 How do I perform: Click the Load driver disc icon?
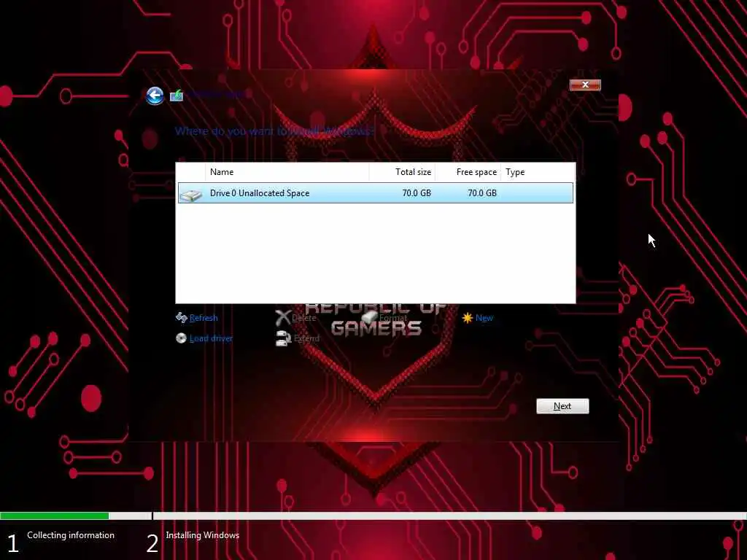tap(181, 338)
